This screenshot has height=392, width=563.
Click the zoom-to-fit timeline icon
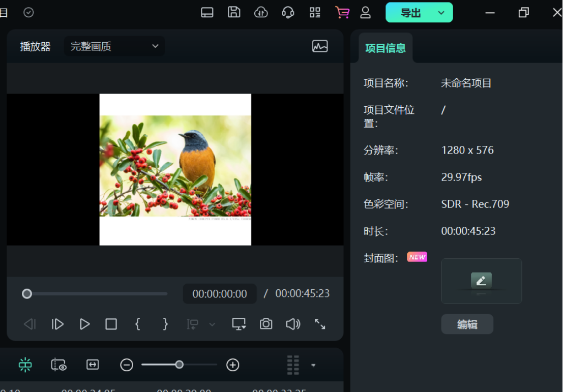click(93, 365)
